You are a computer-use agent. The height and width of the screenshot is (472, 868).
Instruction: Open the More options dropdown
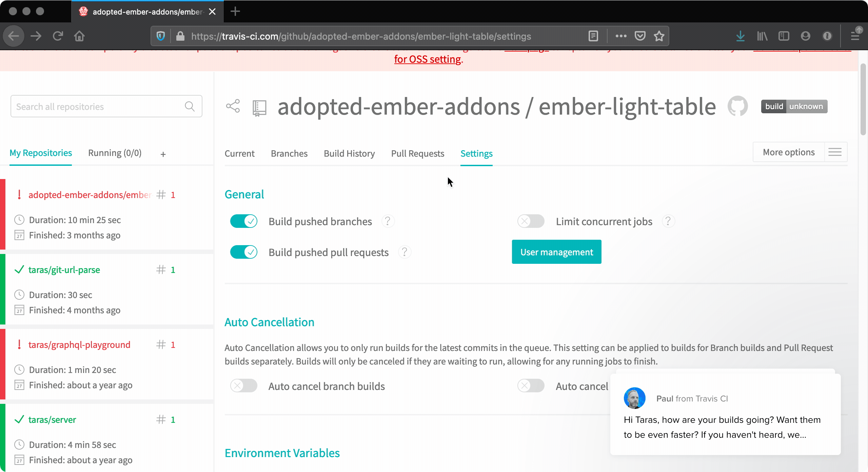788,152
